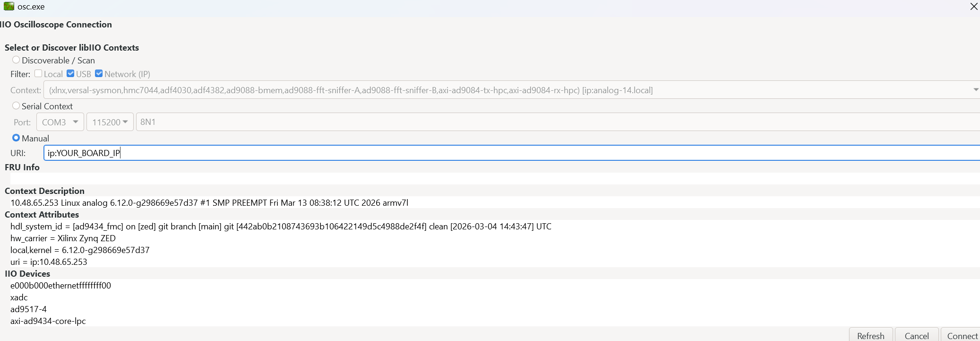Close the IIO Oscilloscope Connection window
The width and height of the screenshot is (980, 341).
tap(974, 7)
